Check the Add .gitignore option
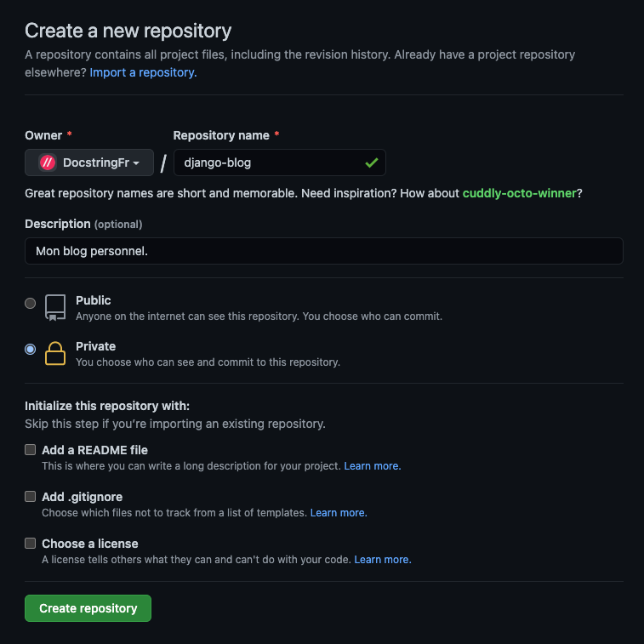This screenshot has height=644, width=644. 31,497
